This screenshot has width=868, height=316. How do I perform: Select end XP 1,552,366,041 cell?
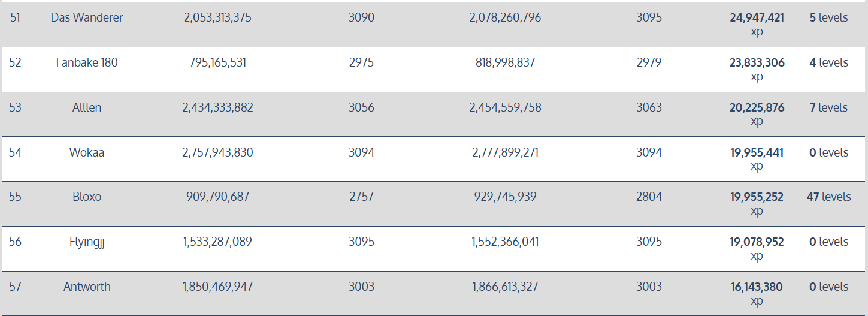click(x=505, y=242)
